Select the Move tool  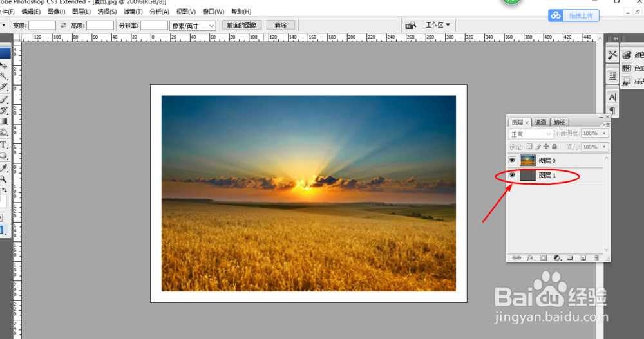(4, 65)
